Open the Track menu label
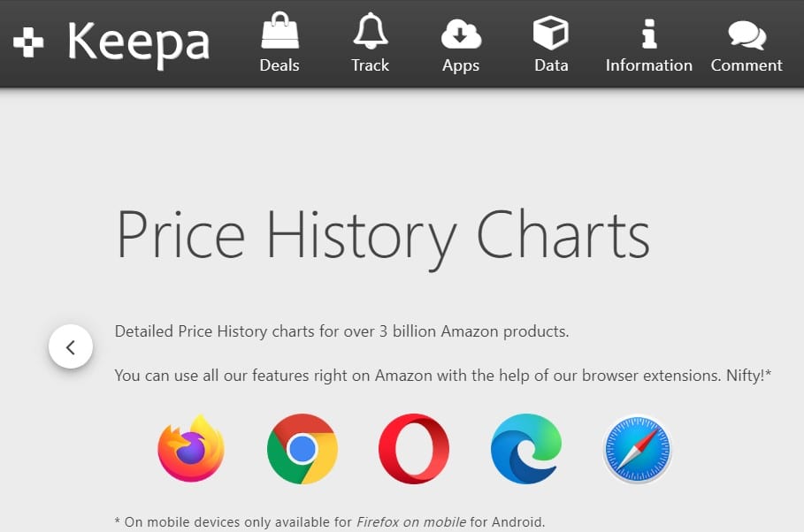This screenshot has height=532, width=804. point(371,65)
